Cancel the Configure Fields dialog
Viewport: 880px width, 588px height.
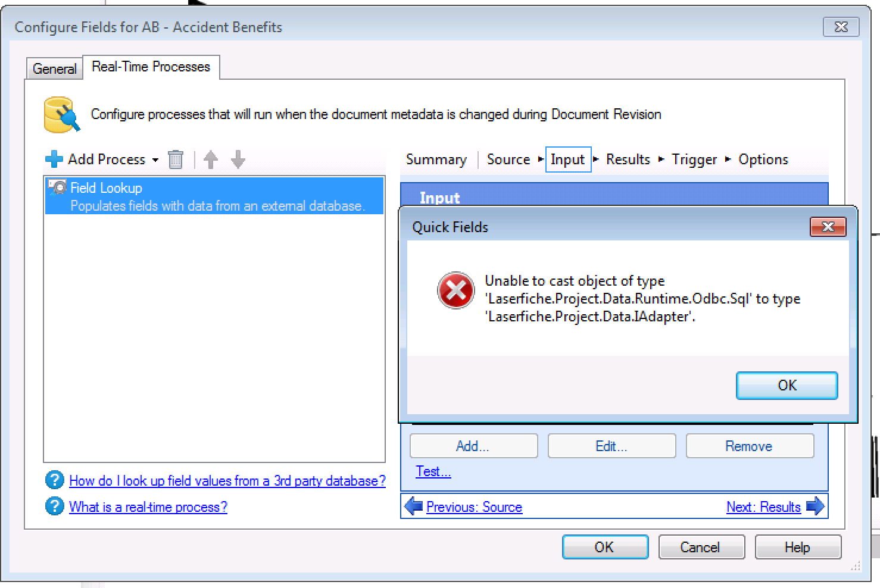click(x=701, y=547)
